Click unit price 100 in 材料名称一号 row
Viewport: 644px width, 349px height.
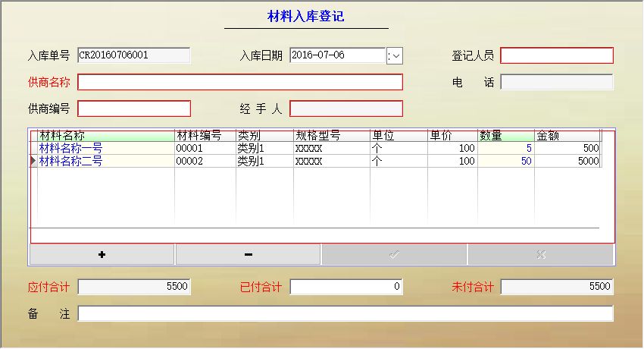point(452,148)
